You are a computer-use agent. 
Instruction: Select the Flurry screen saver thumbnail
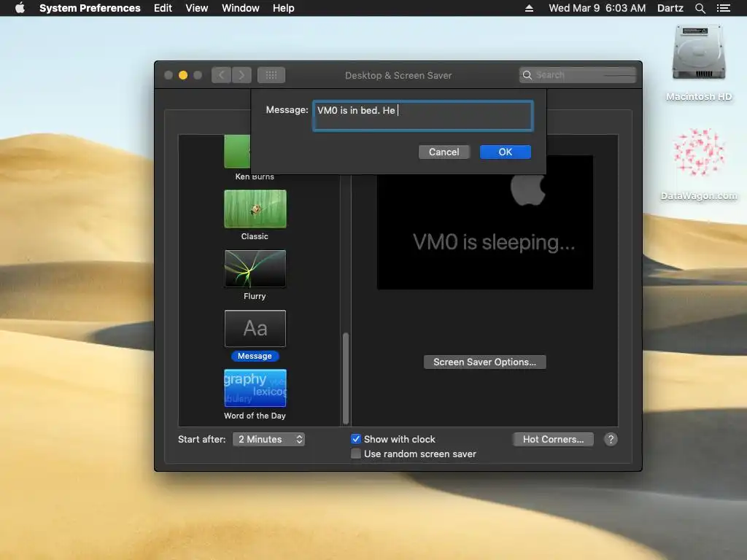255,268
